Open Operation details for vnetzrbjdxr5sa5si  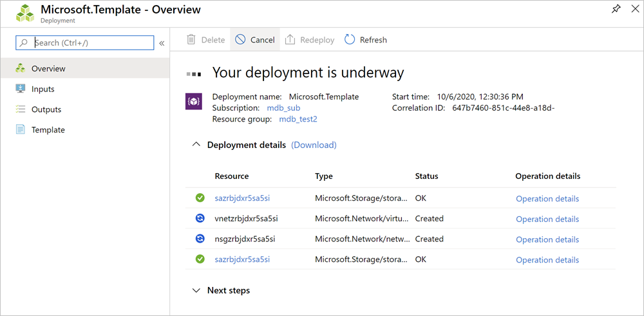pyautogui.click(x=547, y=219)
